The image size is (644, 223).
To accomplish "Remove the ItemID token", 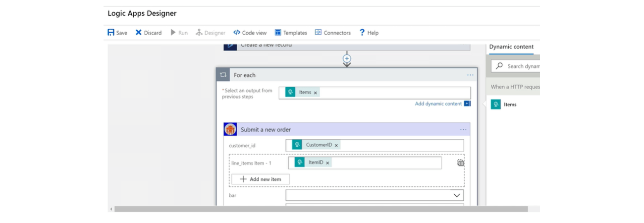I will pyautogui.click(x=327, y=163).
